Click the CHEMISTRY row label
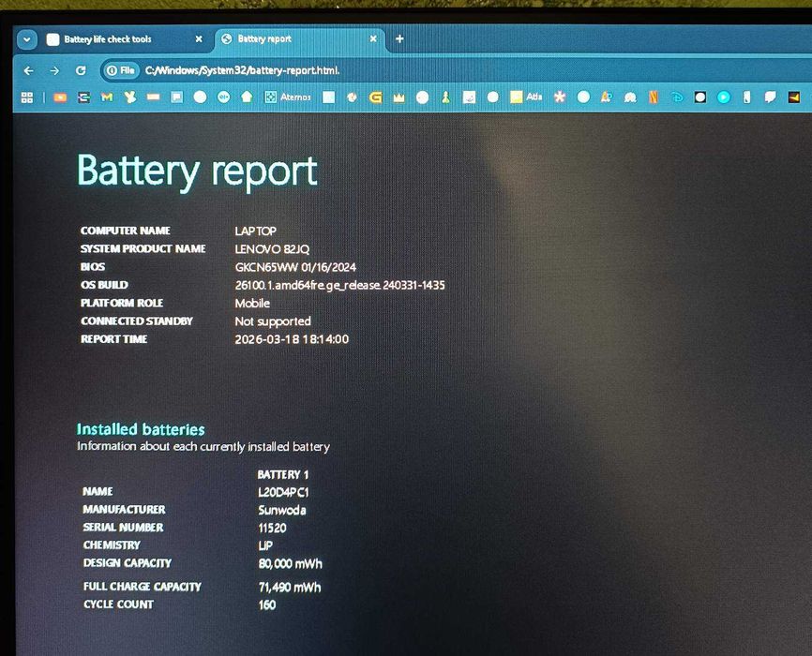 112,545
